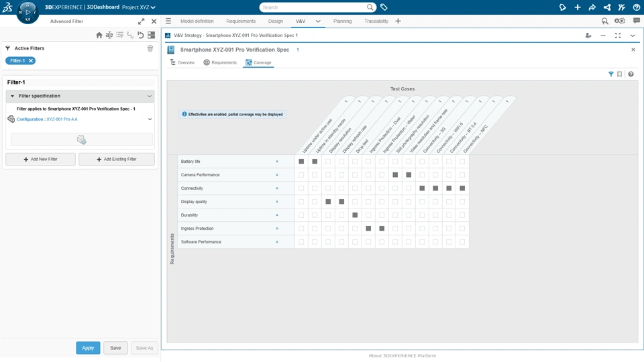This screenshot has height=362, width=644.
Task: Click the Save As button
Action: (x=145, y=348)
